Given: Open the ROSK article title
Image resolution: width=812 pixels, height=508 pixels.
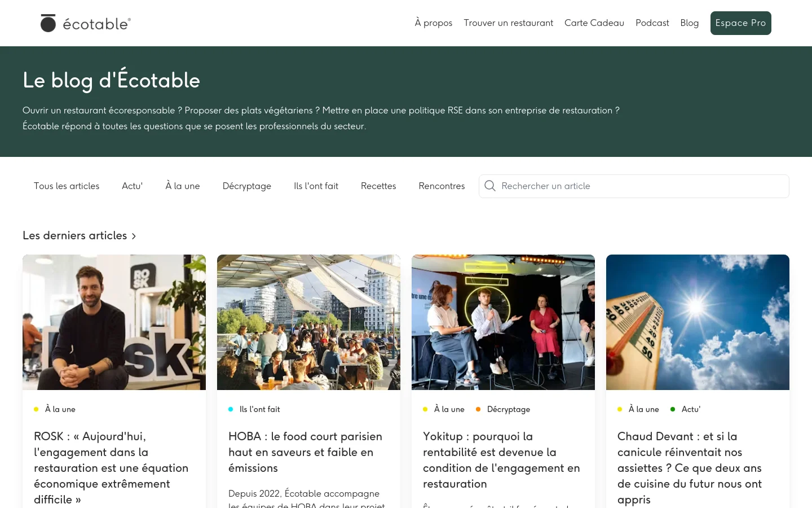Looking at the screenshot, I should (x=111, y=468).
